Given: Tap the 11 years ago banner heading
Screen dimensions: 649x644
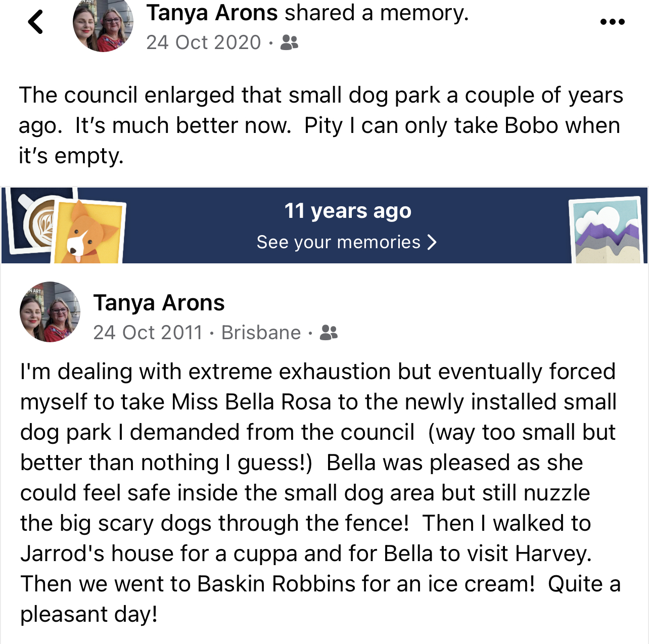Looking at the screenshot, I should [x=348, y=211].
